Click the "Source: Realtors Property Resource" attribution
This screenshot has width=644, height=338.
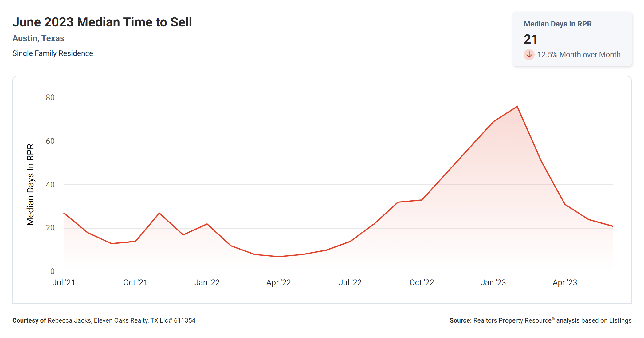(x=540, y=320)
